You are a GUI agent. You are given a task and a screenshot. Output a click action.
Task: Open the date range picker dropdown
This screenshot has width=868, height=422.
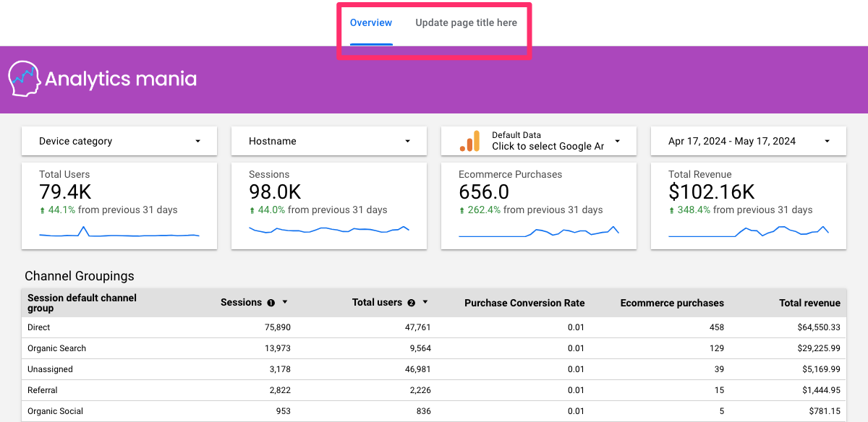click(x=749, y=141)
